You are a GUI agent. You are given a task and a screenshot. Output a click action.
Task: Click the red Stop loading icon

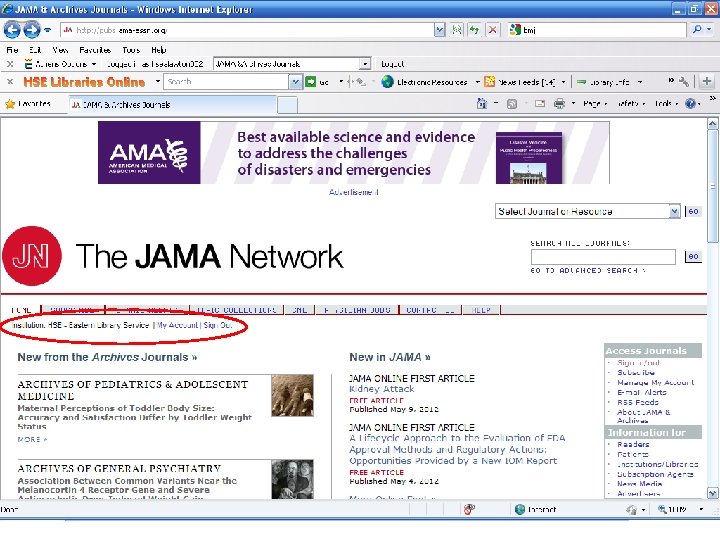(492, 30)
